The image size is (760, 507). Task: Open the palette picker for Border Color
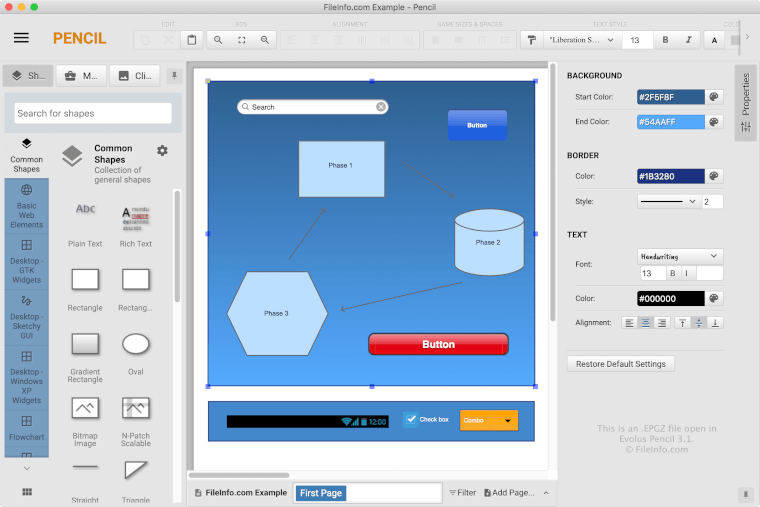tap(714, 176)
